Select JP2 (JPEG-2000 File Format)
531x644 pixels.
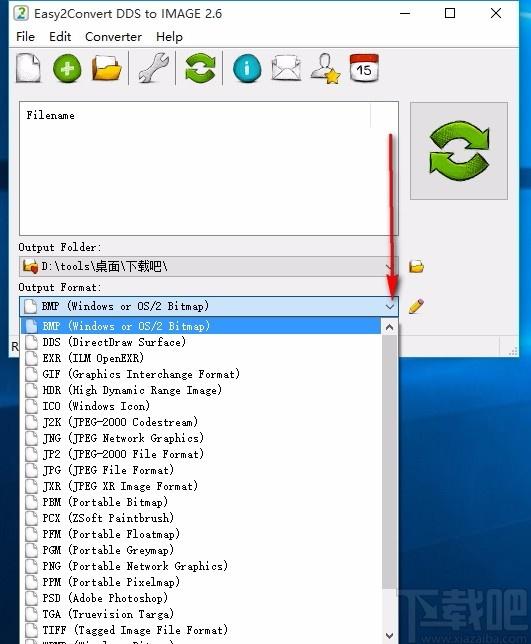click(x=201, y=454)
